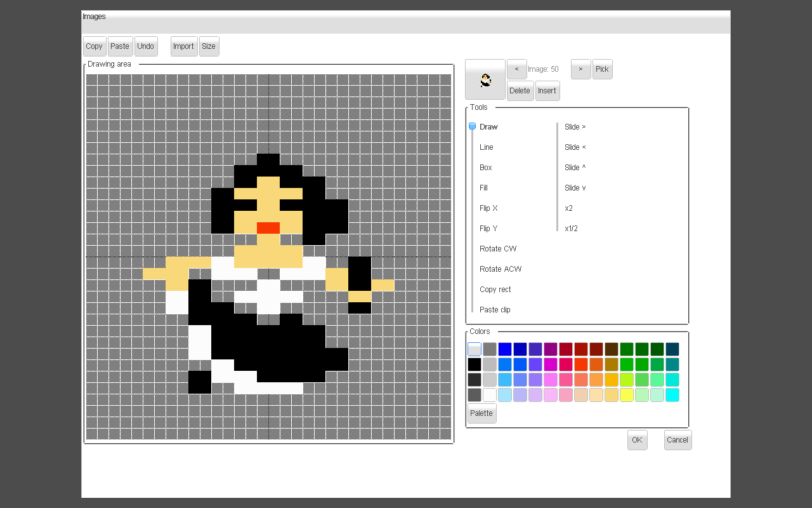Select the Paste clip tool
Image resolution: width=812 pixels, height=508 pixels.
(x=495, y=310)
